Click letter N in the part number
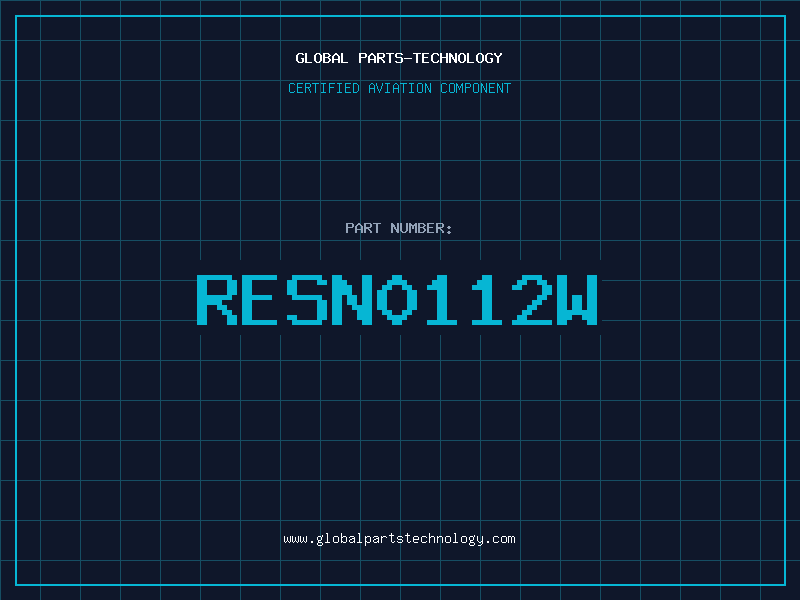This screenshot has width=800, height=600. tap(353, 299)
